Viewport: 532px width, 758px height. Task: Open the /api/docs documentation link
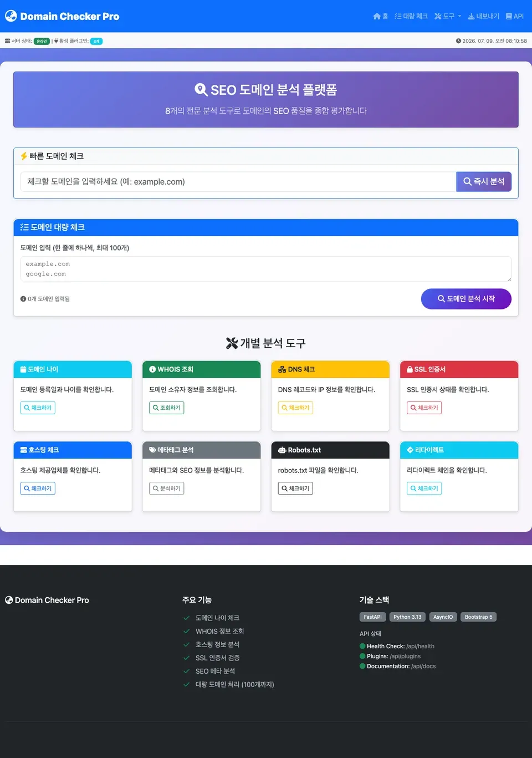pyautogui.click(x=423, y=667)
